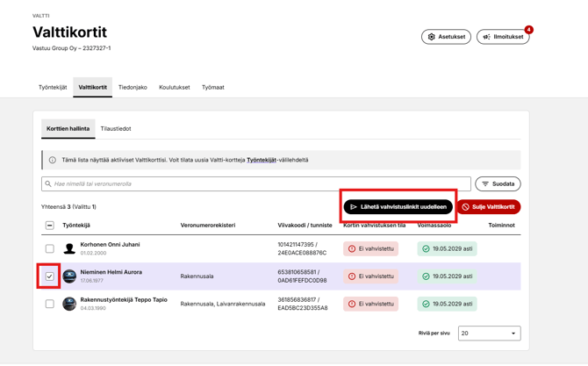
Task: Click the info icon in notice banner
Action: click(53, 160)
